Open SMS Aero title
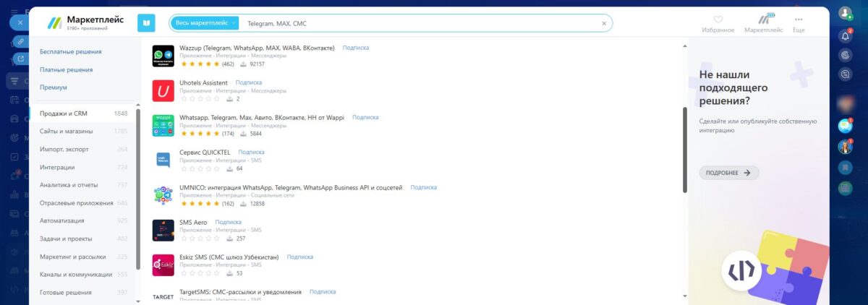Image resolution: width=868 pixels, height=305 pixels. [x=193, y=223]
